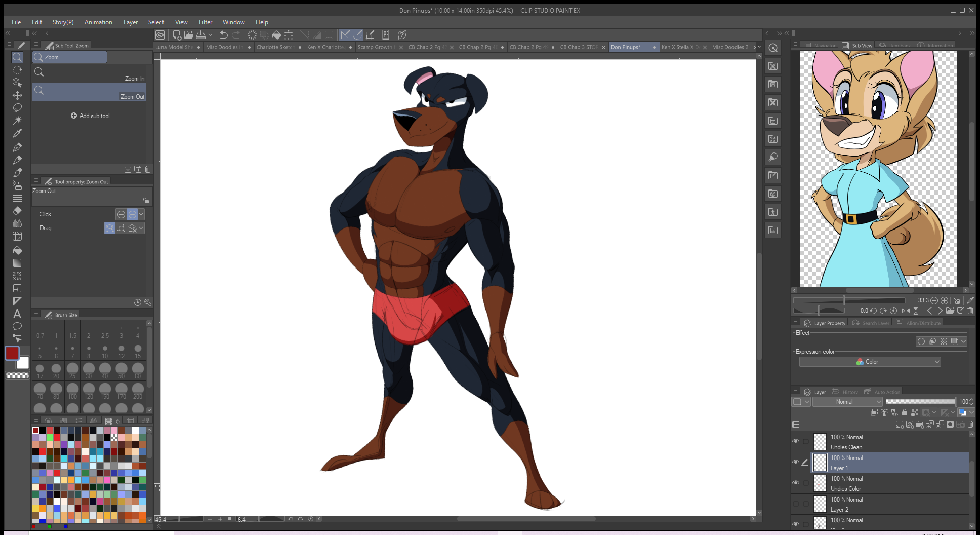Open the Normal blending mode dropdown
Screen dimensions: 980x535
coord(847,402)
